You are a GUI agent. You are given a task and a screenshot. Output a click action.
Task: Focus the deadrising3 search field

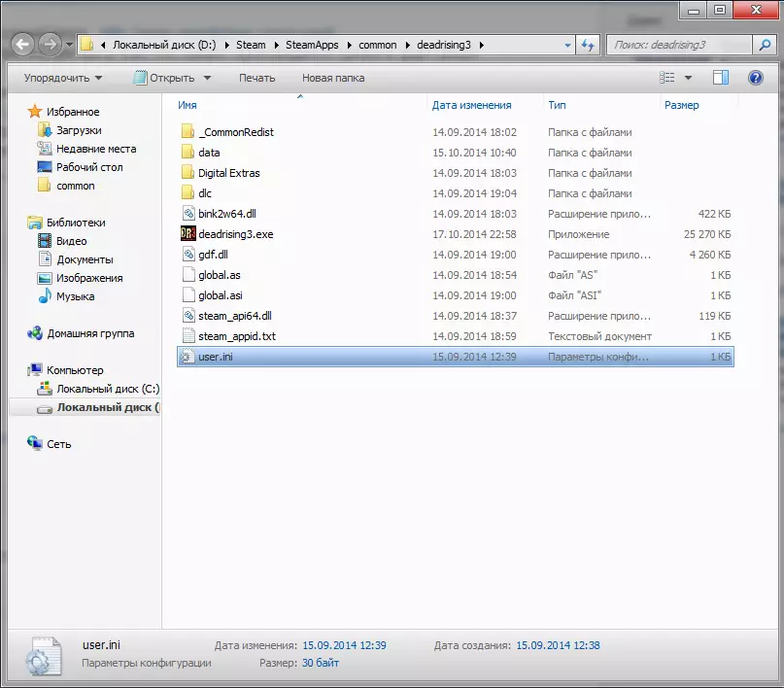pyautogui.click(x=679, y=45)
